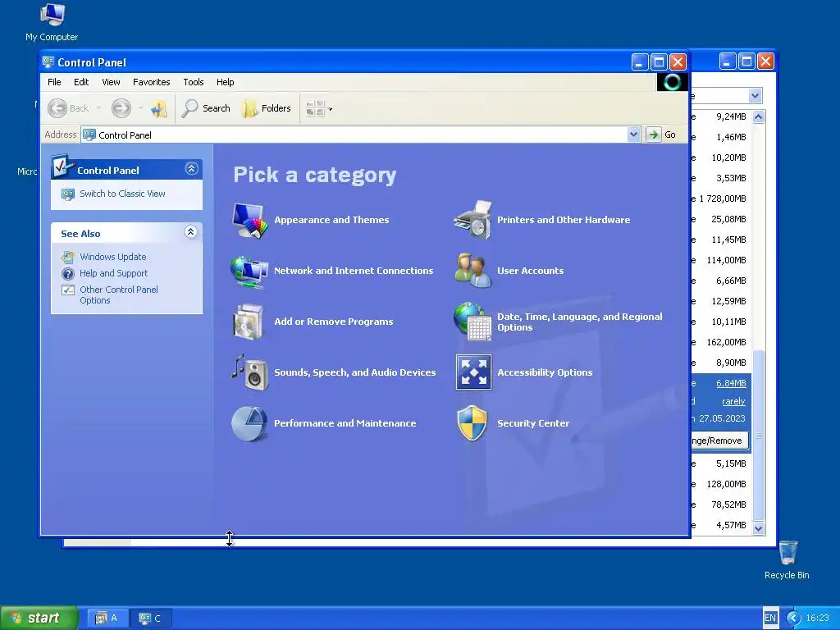Viewport: 840px width, 630px height.
Task: Open the Edit menu
Action: pyautogui.click(x=81, y=82)
